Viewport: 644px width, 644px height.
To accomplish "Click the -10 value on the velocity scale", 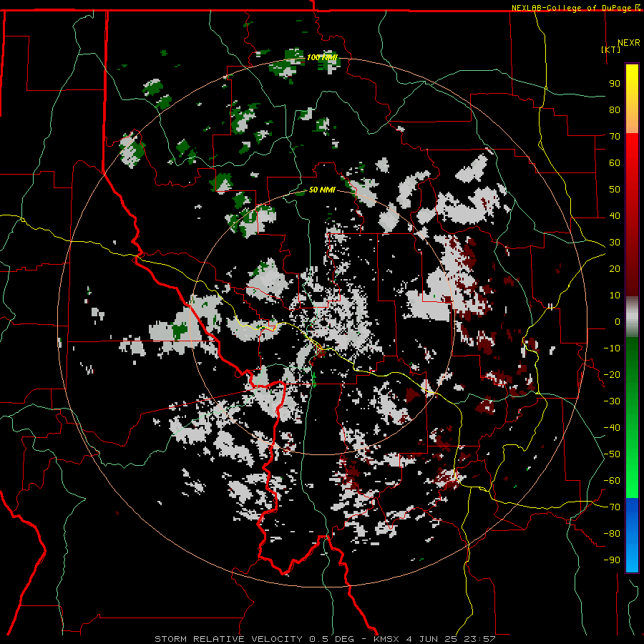I will pos(612,348).
